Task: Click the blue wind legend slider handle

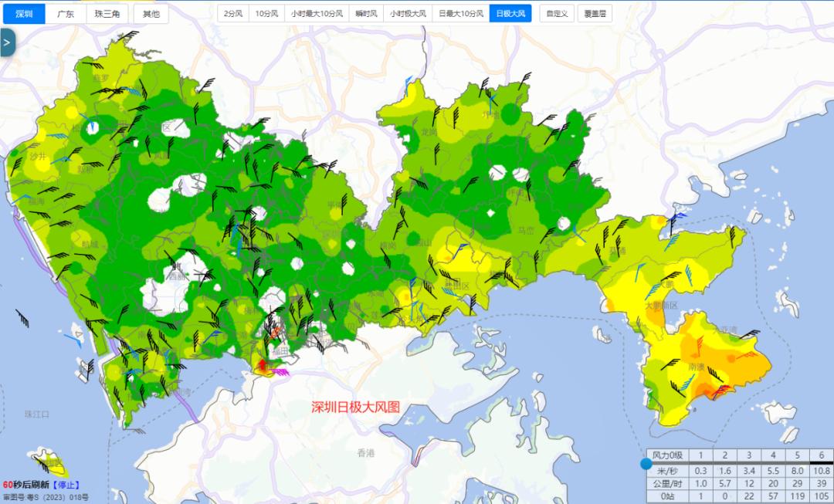Action: click(x=646, y=464)
